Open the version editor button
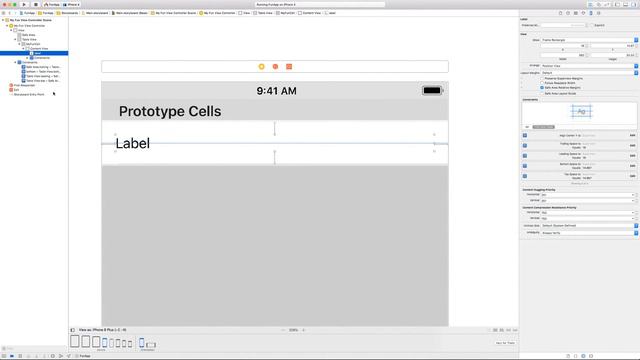The width and height of the screenshot is (640, 360). click(607, 4)
